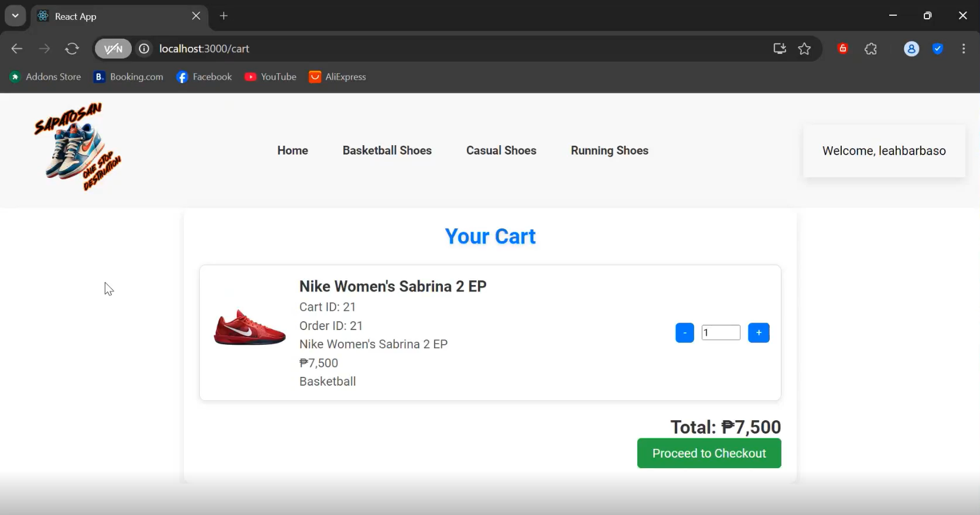Open the YouTube bookmark
The width and height of the screenshot is (980, 515).
tap(271, 77)
